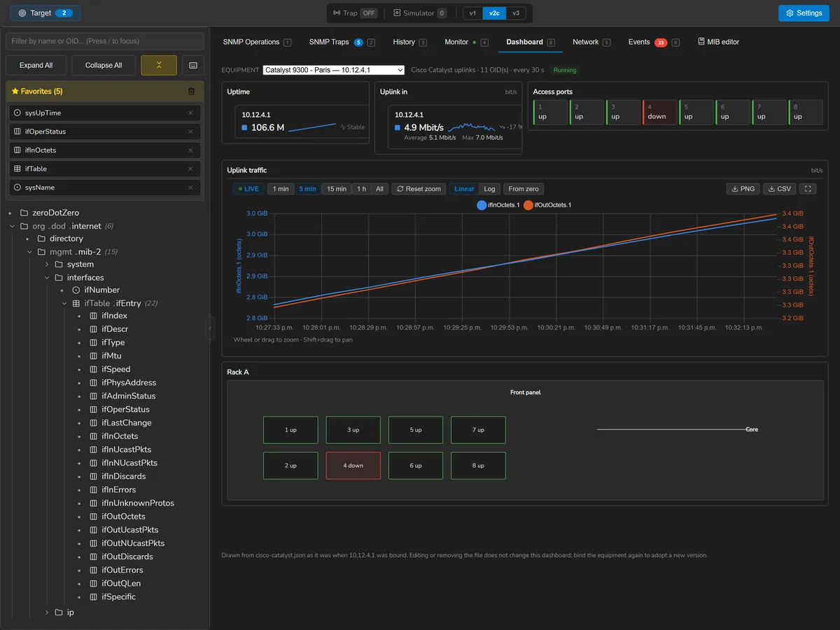Reset zoom on the chart
Viewport: 840px width, 630px height.
point(419,189)
